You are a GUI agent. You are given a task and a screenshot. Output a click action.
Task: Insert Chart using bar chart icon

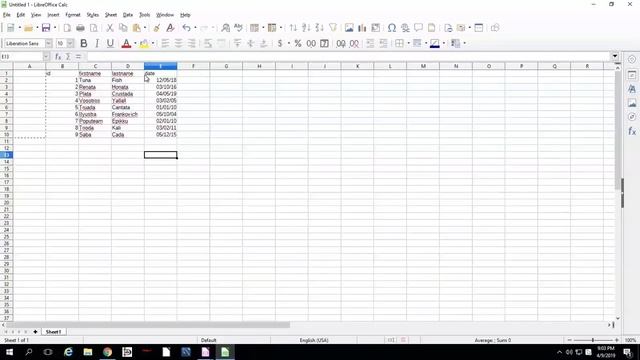(362, 28)
